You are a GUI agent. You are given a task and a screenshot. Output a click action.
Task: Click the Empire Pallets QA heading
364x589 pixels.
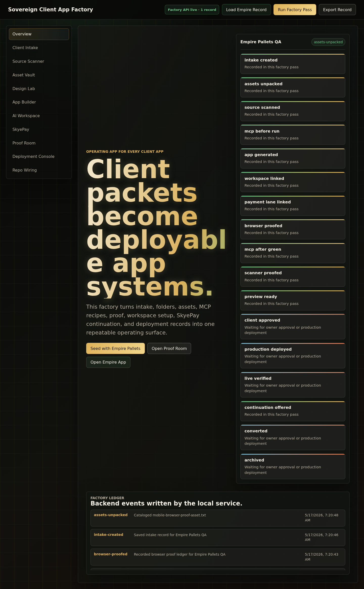point(261,42)
